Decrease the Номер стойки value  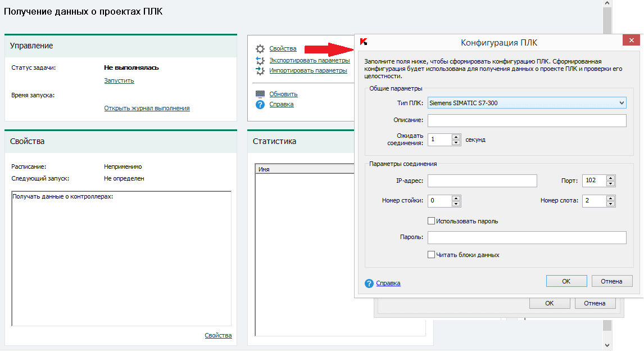[456, 204]
